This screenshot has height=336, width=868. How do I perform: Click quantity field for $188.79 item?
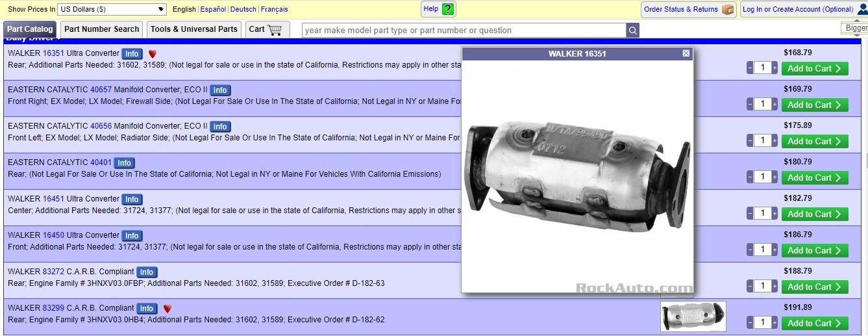tap(762, 287)
